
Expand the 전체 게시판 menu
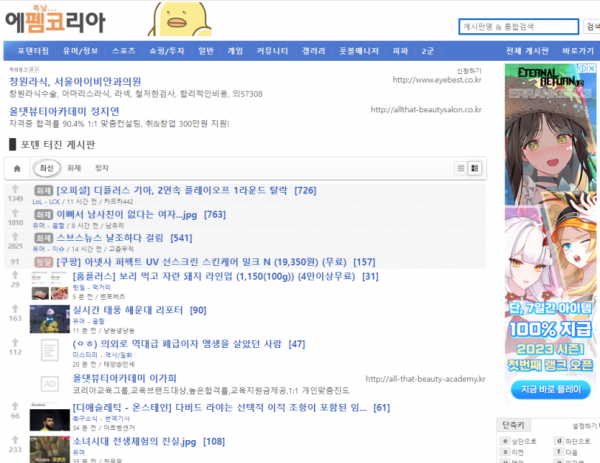pos(526,50)
